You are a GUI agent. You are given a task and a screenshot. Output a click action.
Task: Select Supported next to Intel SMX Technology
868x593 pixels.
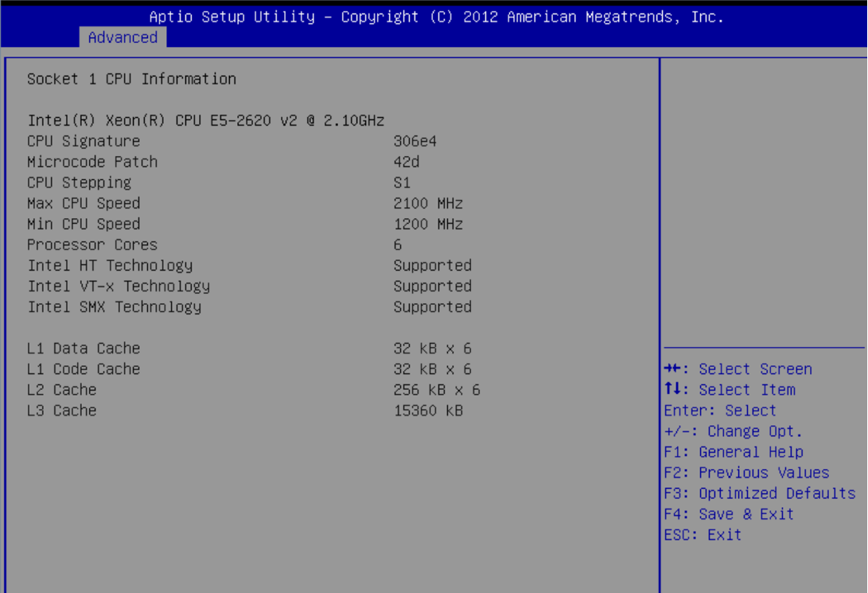432,307
